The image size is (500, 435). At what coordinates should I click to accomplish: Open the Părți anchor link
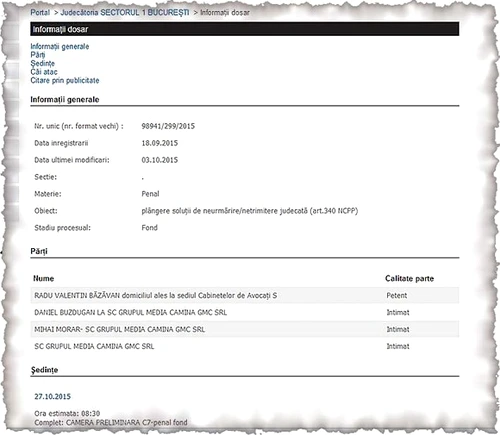click(38, 55)
